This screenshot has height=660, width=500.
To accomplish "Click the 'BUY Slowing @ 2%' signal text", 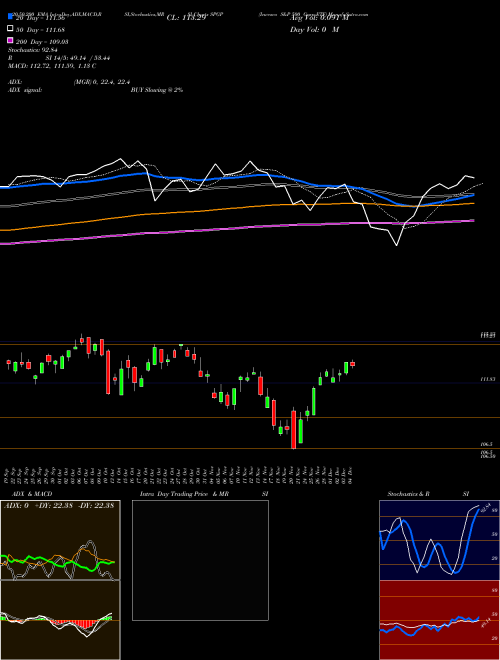I will pos(157,90).
